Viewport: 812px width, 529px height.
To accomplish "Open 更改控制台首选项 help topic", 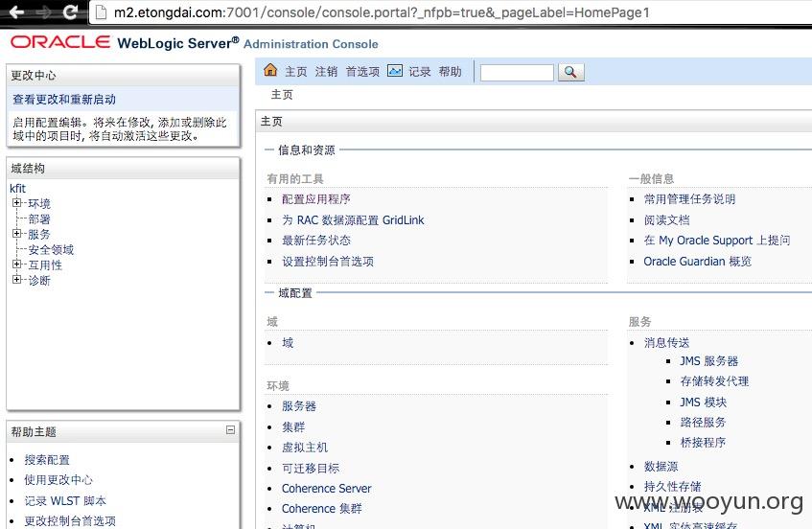I will pos(70,520).
